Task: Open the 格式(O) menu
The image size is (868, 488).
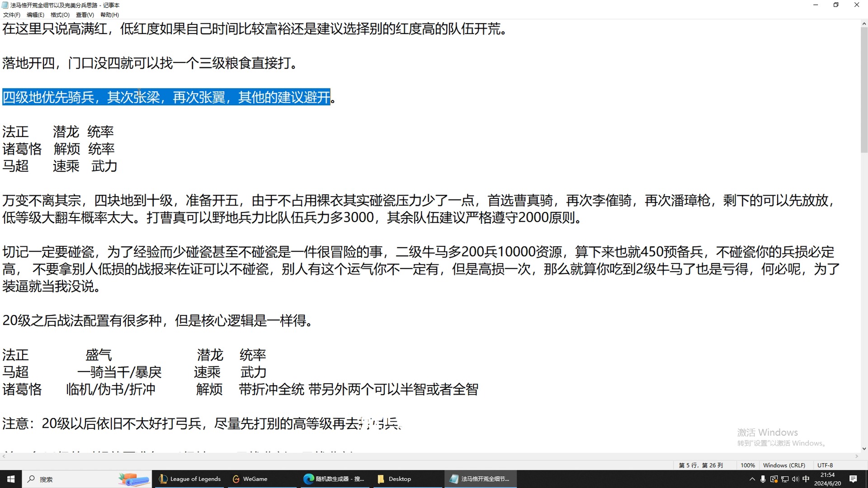Action: [60, 15]
